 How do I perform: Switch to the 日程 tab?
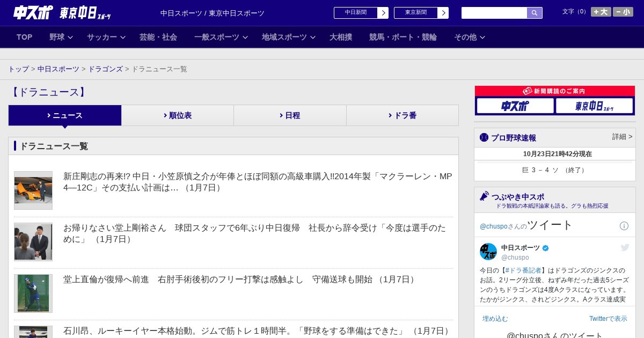click(x=290, y=115)
